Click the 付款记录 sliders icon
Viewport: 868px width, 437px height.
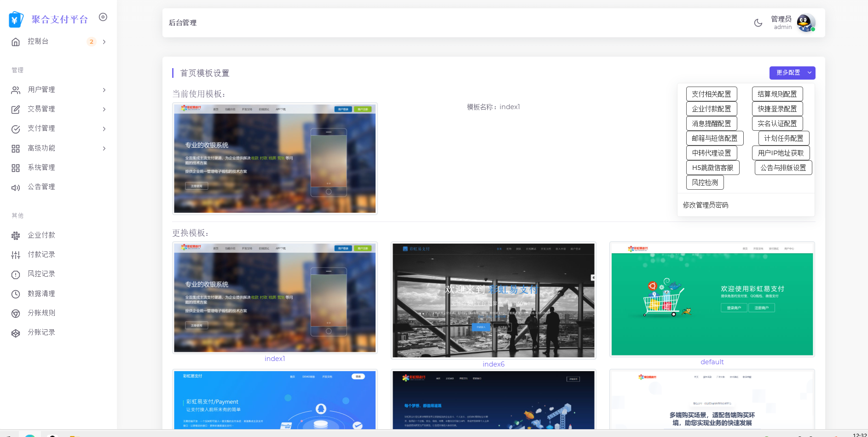[x=16, y=255]
